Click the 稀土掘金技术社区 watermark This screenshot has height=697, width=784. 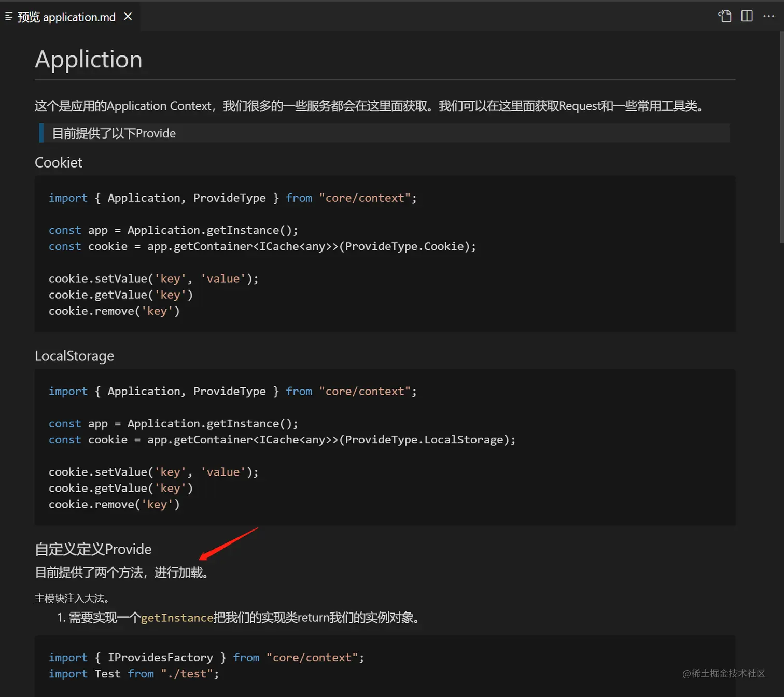[x=724, y=673]
